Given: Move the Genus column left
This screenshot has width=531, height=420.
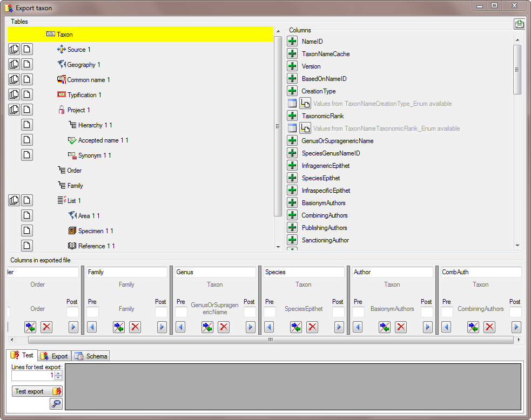Looking at the screenshot, I should click(x=180, y=327).
